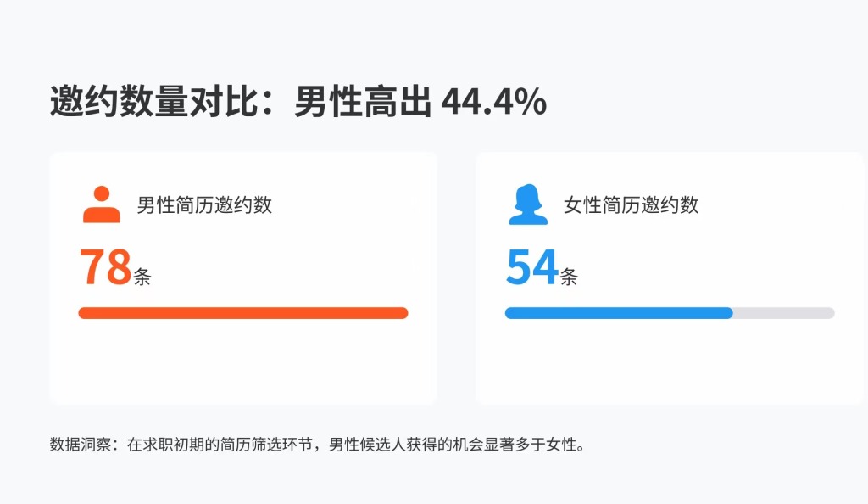Click the orange male person icon
This screenshot has width=868, height=504.
coord(101,204)
